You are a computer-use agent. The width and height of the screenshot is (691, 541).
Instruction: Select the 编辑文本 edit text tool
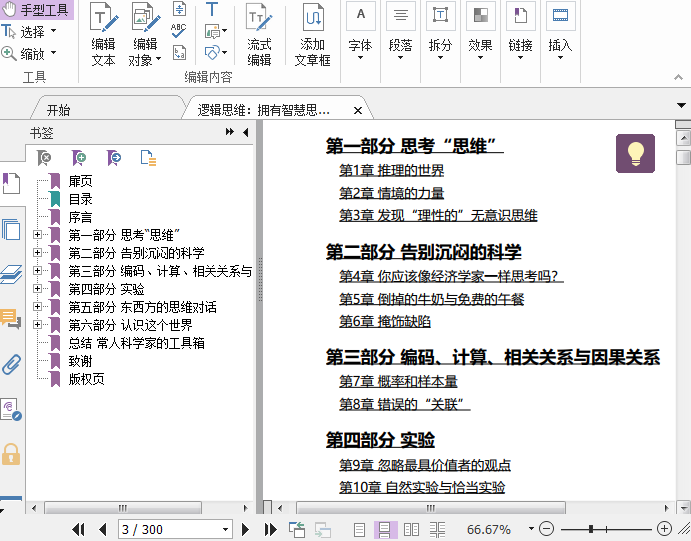click(104, 34)
